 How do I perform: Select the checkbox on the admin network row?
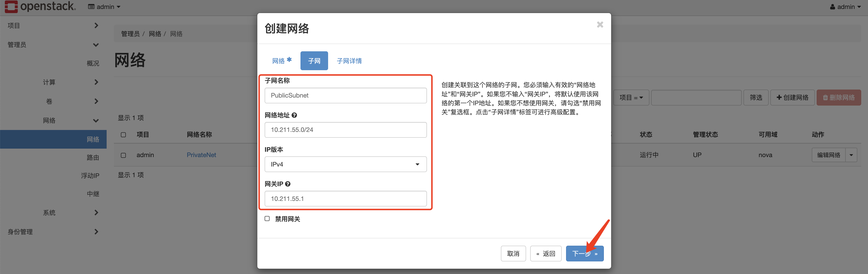click(x=123, y=155)
